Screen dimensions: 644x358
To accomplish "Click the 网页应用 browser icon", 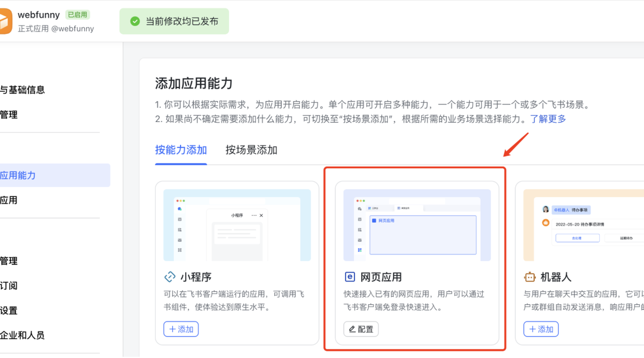I will click(x=350, y=277).
